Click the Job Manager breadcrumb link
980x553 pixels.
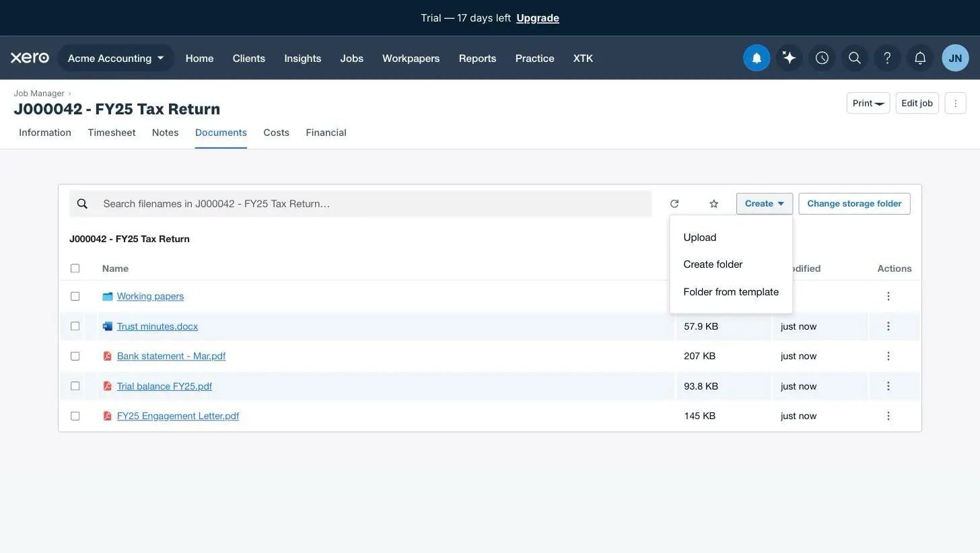(x=39, y=94)
